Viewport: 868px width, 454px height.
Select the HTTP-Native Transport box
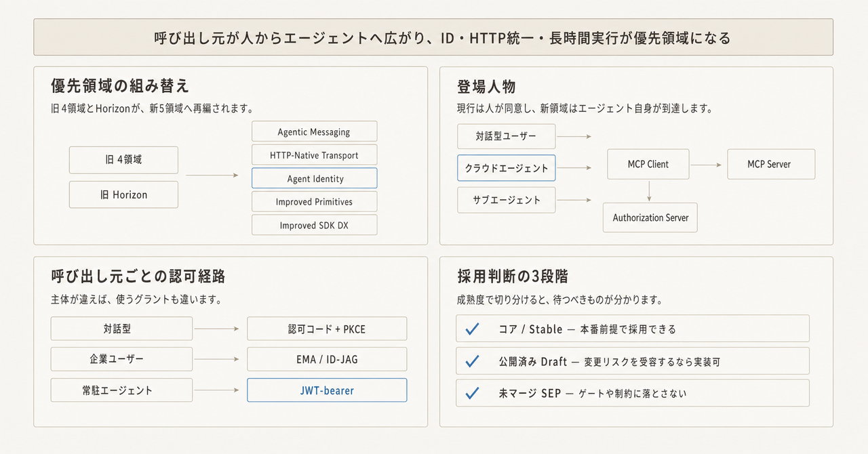pyautogui.click(x=314, y=155)
